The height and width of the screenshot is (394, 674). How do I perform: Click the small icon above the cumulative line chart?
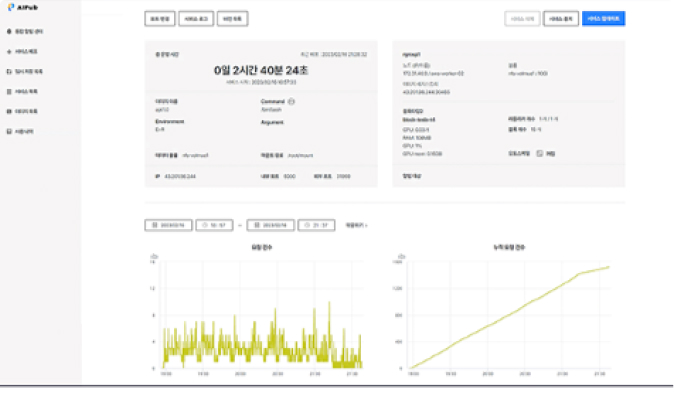401,257
